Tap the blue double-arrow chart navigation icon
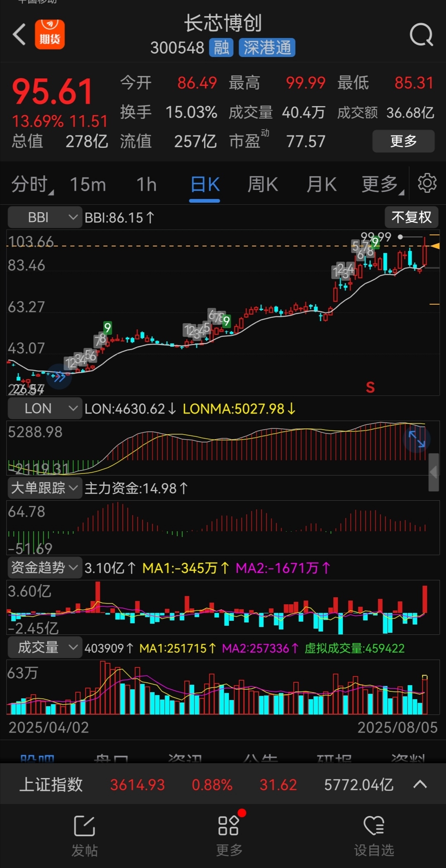This screenshot has height=868, width=446. 59,376
